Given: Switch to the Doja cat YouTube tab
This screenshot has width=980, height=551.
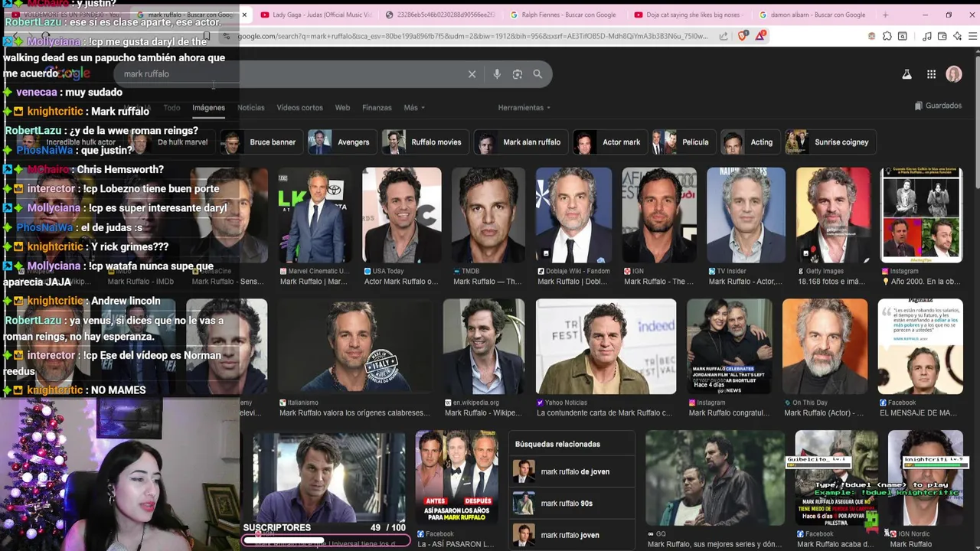Looking at the screenshot, I should 688,15.
